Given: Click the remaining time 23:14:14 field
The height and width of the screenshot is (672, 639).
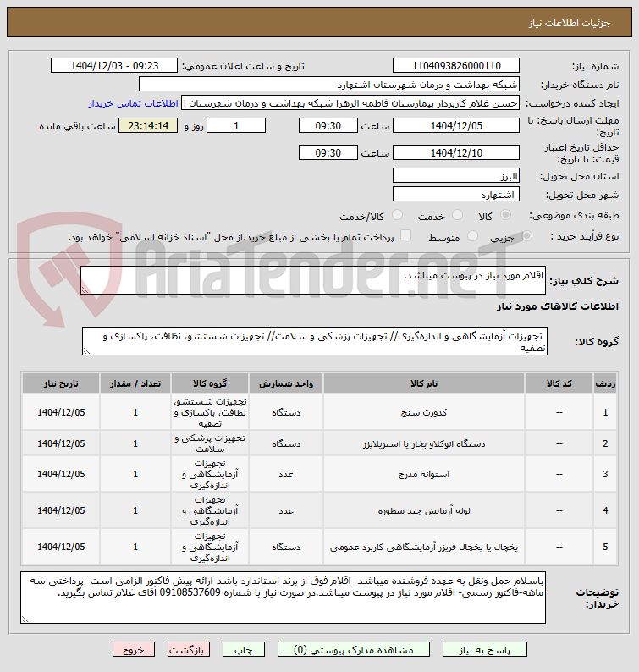Looking at the screenshot, I should click(148, 126).
